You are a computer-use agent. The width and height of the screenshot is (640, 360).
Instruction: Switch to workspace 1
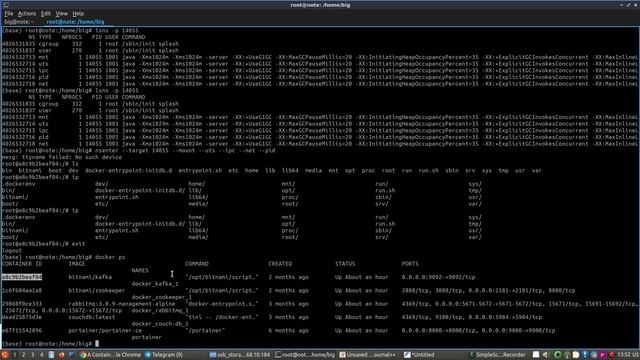click(x=15, y=355)
